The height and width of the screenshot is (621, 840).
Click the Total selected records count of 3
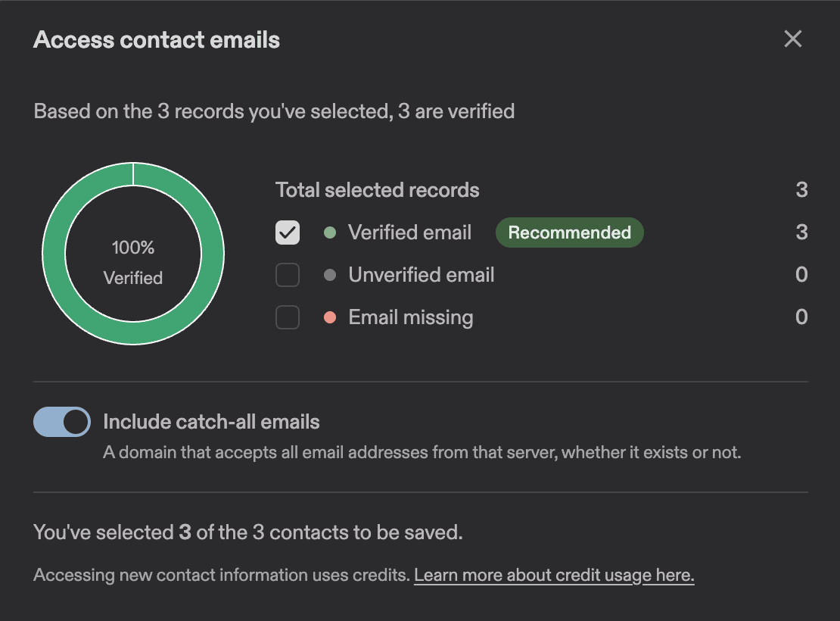[802, 189]
